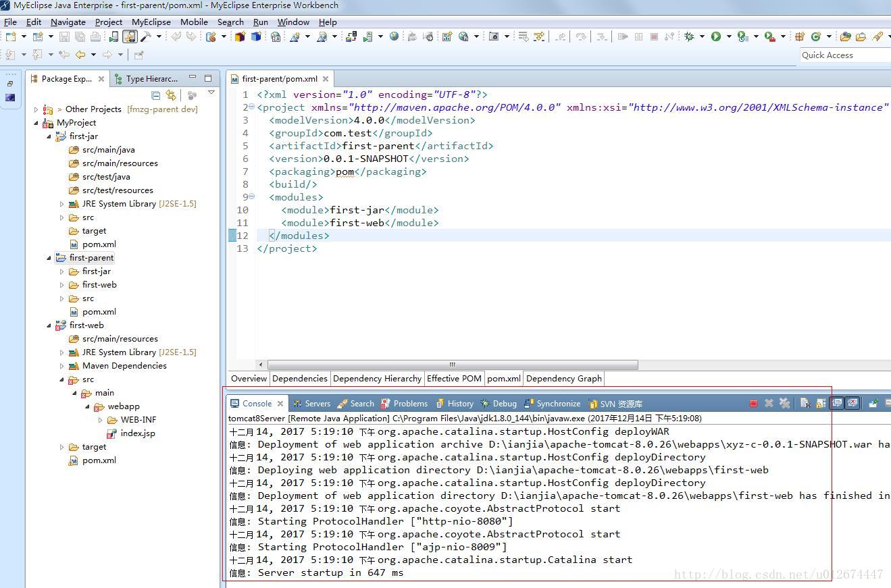Viewport: 891px width, 588px height.
Task: Expand the Maven Dependencies node
Action: click(61, 365)
